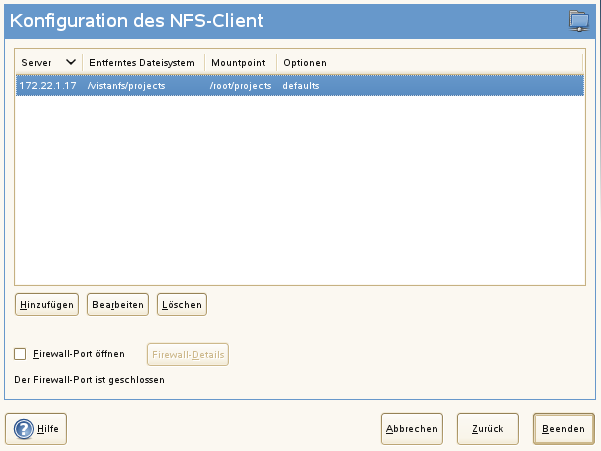The image size is (601, 451).
Task: Enable the Firewall-Port öffnen checkbox
Action: point(20,354)
